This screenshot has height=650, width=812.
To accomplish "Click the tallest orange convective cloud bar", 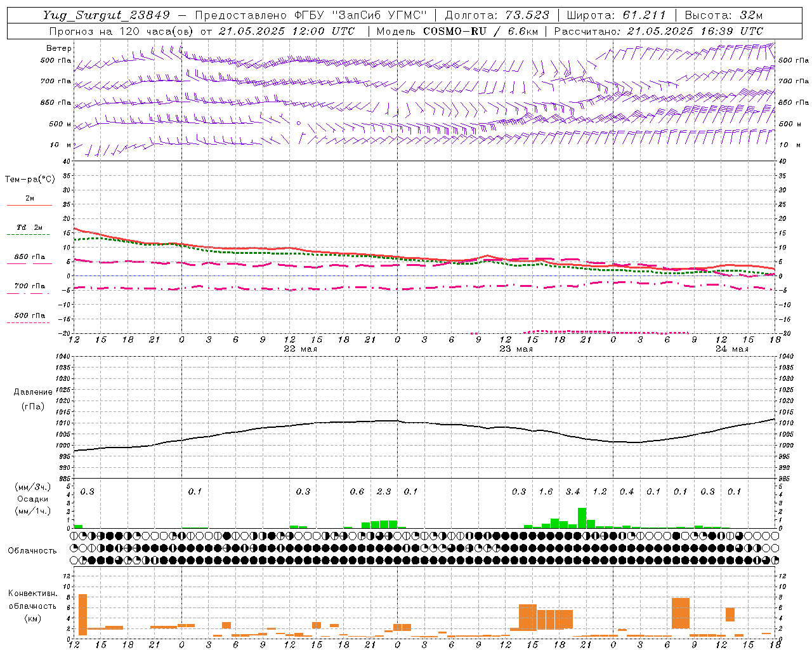I will (82, 614).
